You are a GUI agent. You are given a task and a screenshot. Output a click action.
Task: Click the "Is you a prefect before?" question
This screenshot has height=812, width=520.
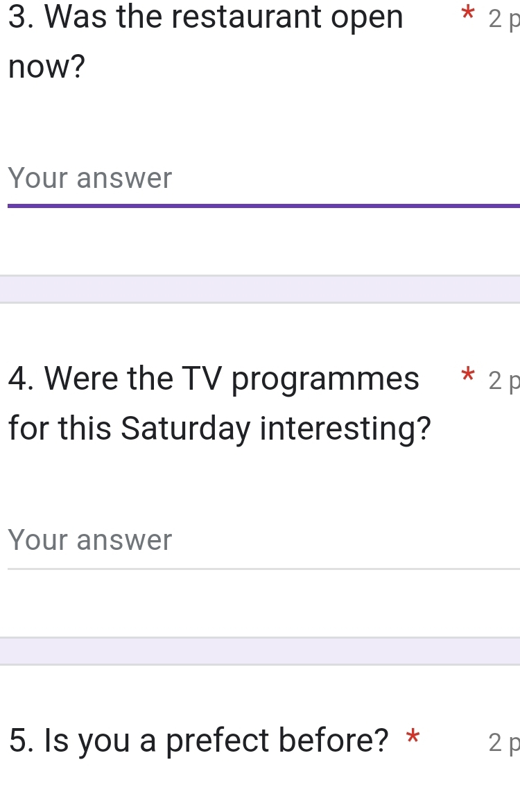[x=199, y=741]
